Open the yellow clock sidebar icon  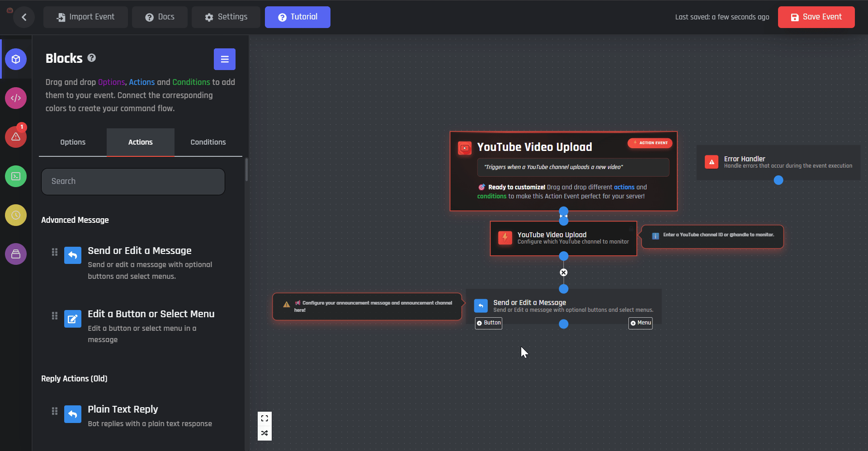tap(16, 215)
